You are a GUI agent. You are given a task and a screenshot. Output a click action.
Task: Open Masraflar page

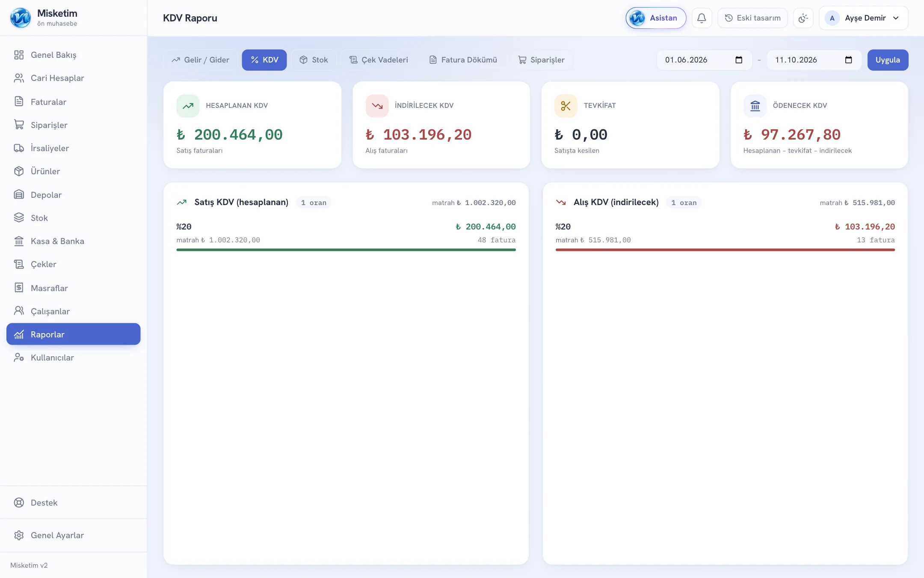74,288
